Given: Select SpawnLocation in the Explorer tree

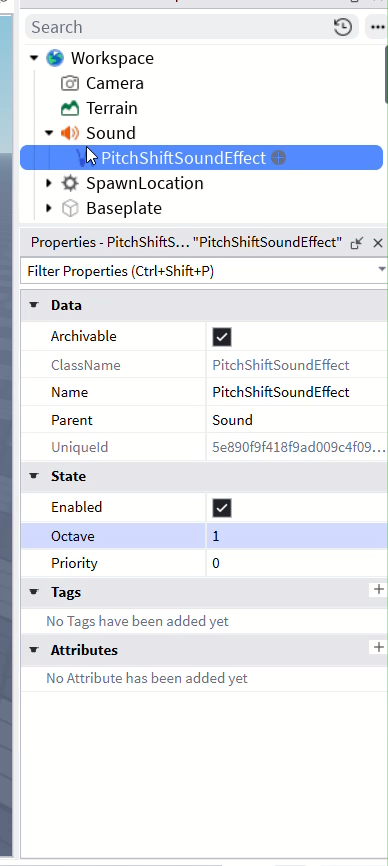Looking at the screenshot, I should [145, 183].
